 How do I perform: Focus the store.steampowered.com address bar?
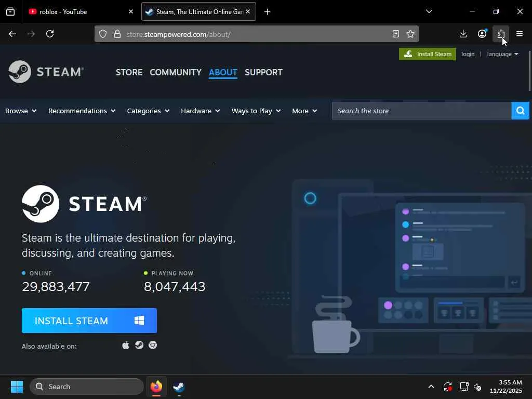pyautogui.click(x=256, y=34)
